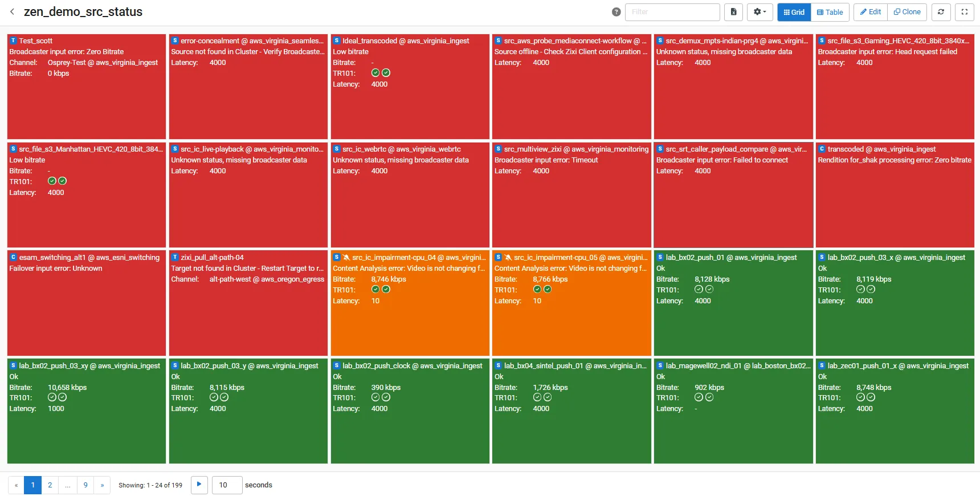Open lab_bx02_push_03_xy @ aws_virginia_ingest source
This screenshot has width=980, height=496.
click(89, 365)
